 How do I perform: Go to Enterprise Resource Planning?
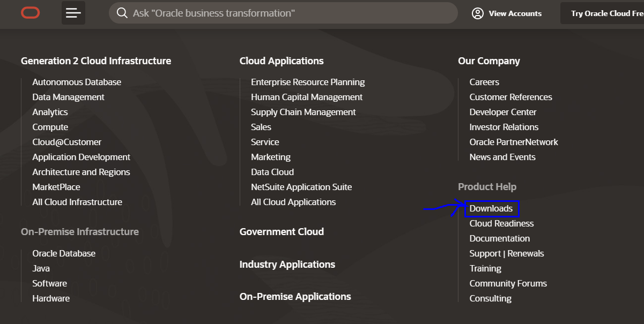click(308, 82)
